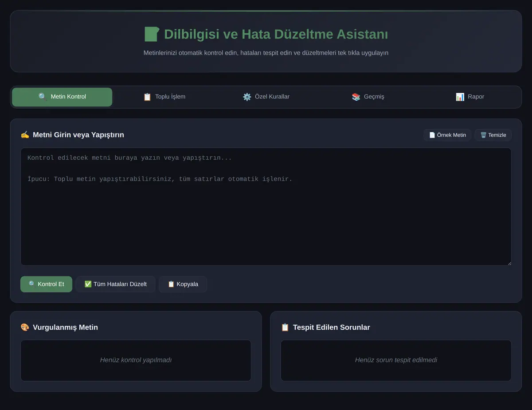Click the Tespit Edilen Sorunlar heading
This screenshot has width=532, height=410.
point(331,327)
